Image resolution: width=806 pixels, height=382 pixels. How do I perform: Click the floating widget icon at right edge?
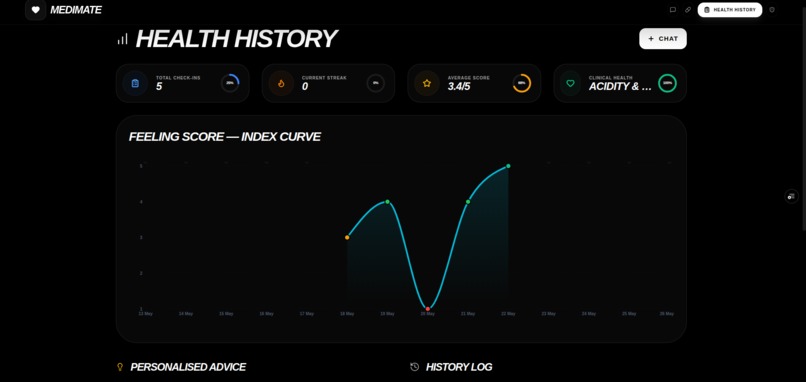coord(791,196)
